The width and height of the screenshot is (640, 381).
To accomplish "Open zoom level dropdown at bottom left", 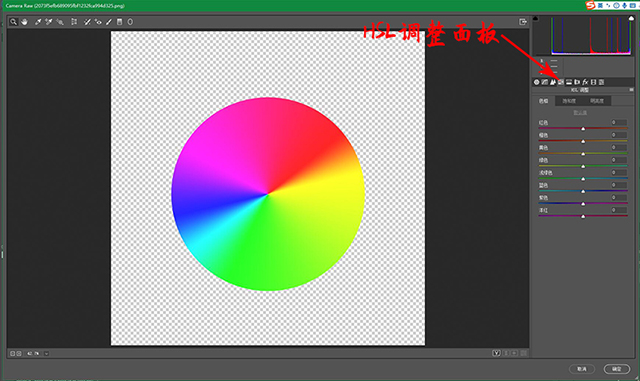I will coord(46,354).
